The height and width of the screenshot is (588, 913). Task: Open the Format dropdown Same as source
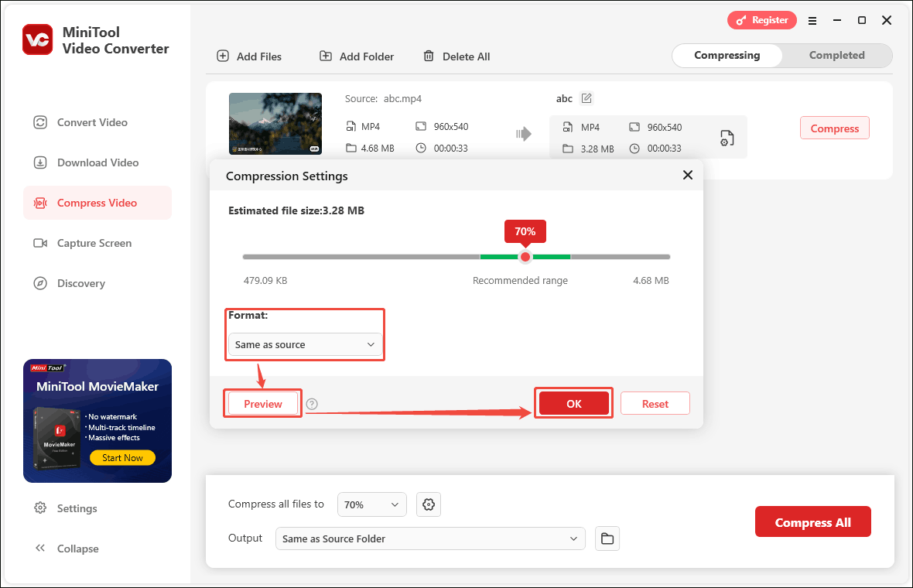pyautogui.click(x=305, y=344)
